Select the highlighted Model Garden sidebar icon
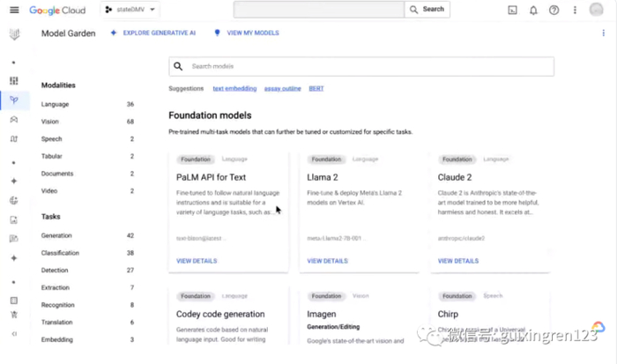 tap(14, 100)
